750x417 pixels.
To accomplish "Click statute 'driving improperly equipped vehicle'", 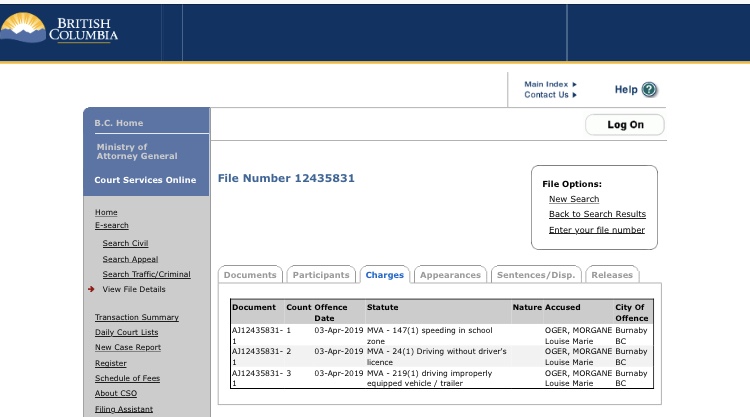I will click(429, 378).
